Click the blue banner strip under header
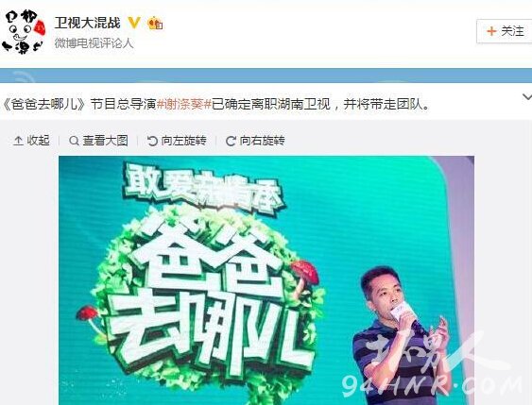This screenshot has height=405, width=532. click(266, 76)
